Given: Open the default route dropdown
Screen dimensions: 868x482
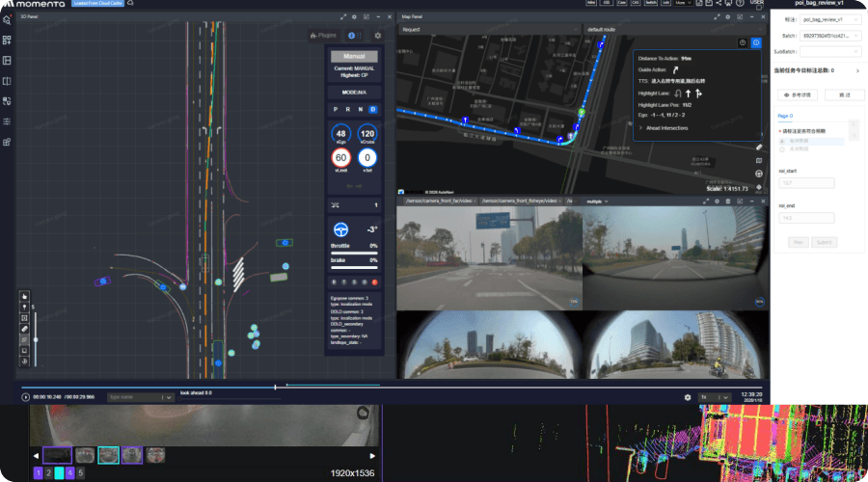Looking at the screenshot, I should (x=675, y=29).
